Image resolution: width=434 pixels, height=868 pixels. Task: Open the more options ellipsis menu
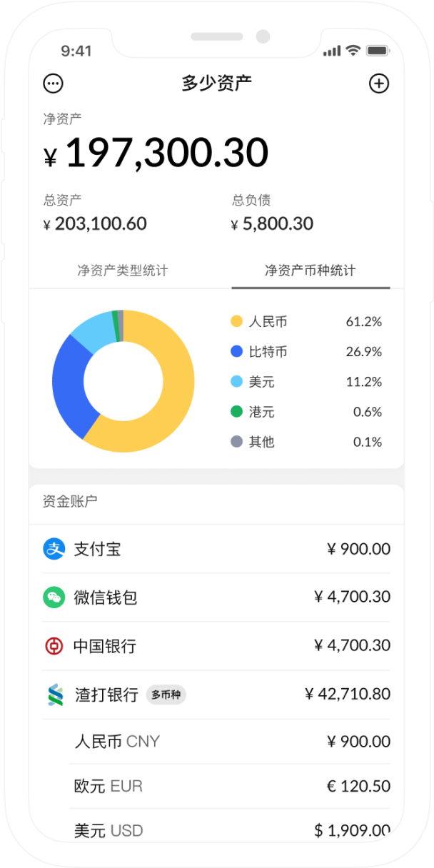click(54, 84)
